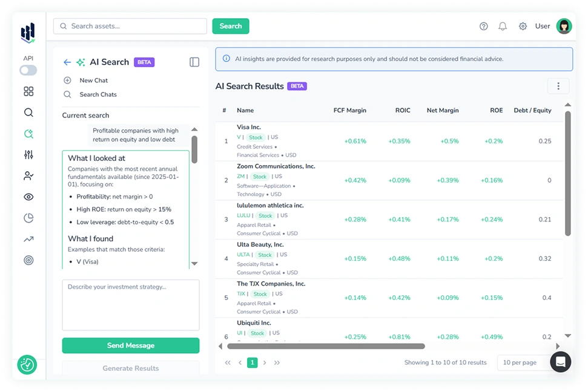
Task: Click the green circular check badge icon
Action: tap(27, 365)
